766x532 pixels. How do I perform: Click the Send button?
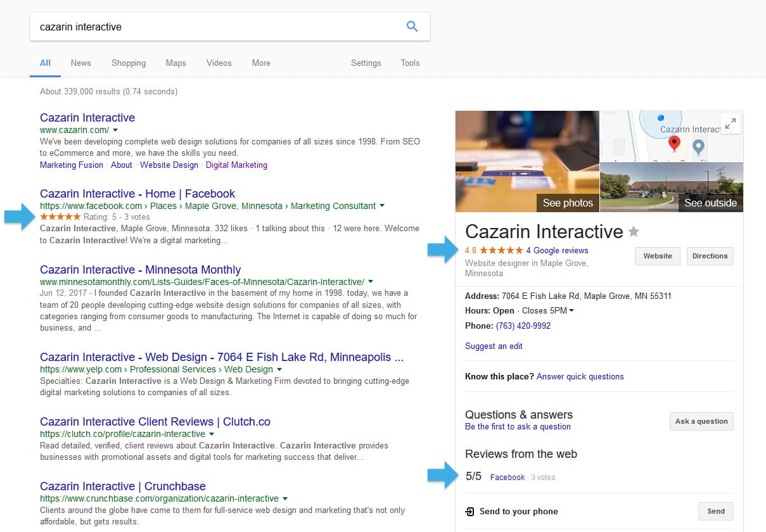point(715,511)
